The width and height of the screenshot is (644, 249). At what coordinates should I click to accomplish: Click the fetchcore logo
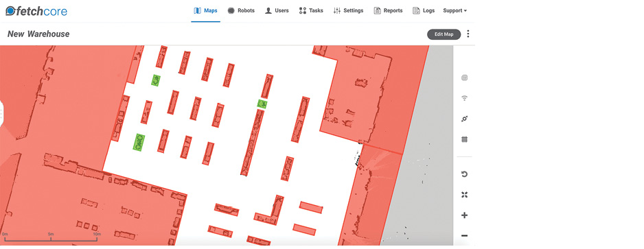click(x=36, y=11)
